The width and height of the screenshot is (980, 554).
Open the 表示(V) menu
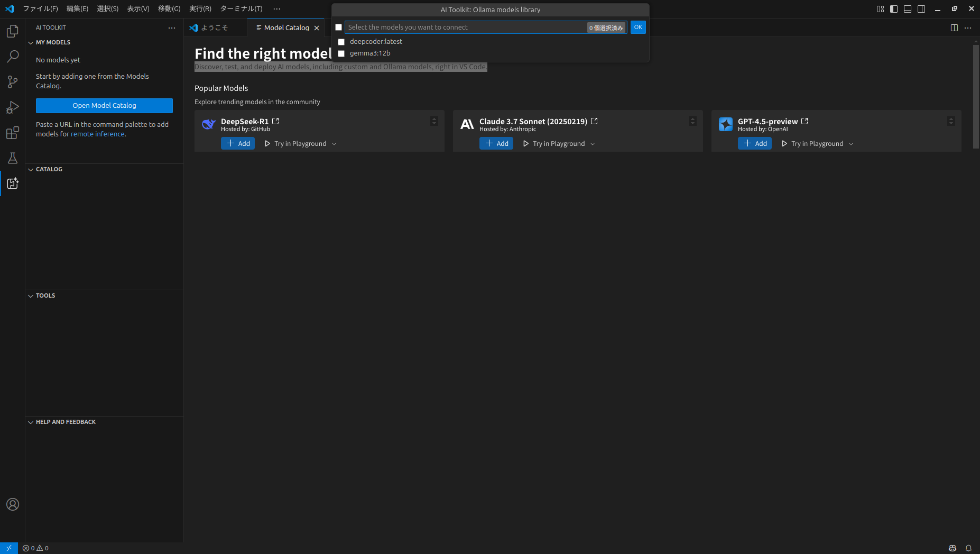(x=138, y=9)
